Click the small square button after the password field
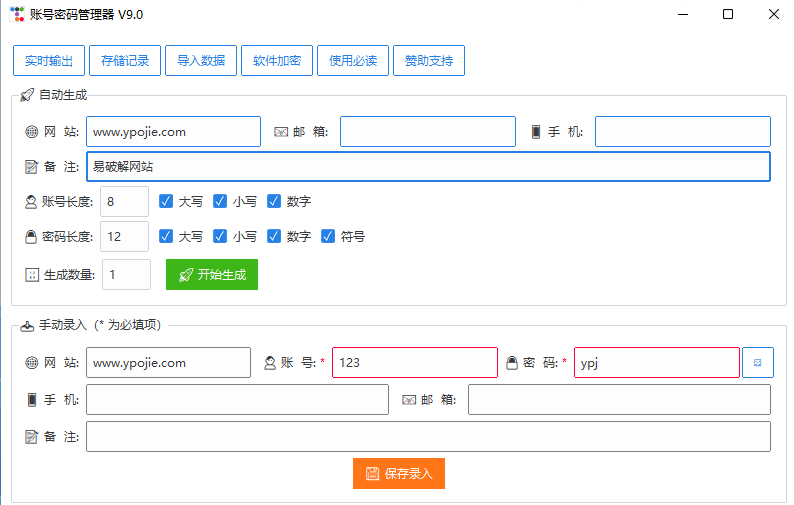 758,363
